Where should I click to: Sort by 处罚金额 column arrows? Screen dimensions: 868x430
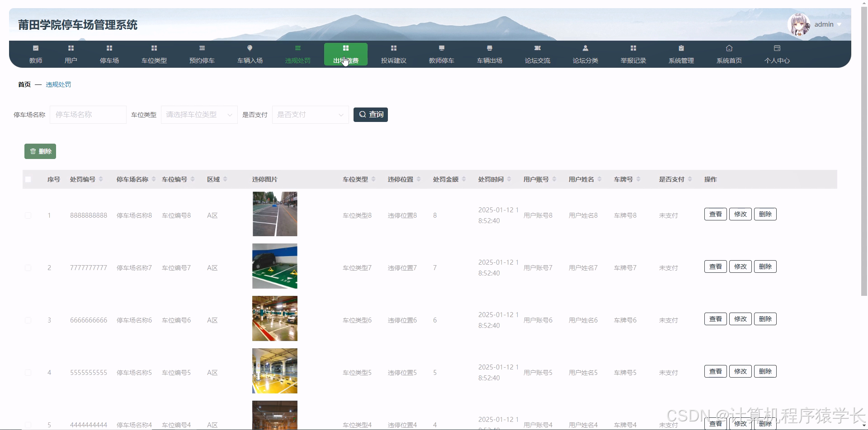(464, 179)
